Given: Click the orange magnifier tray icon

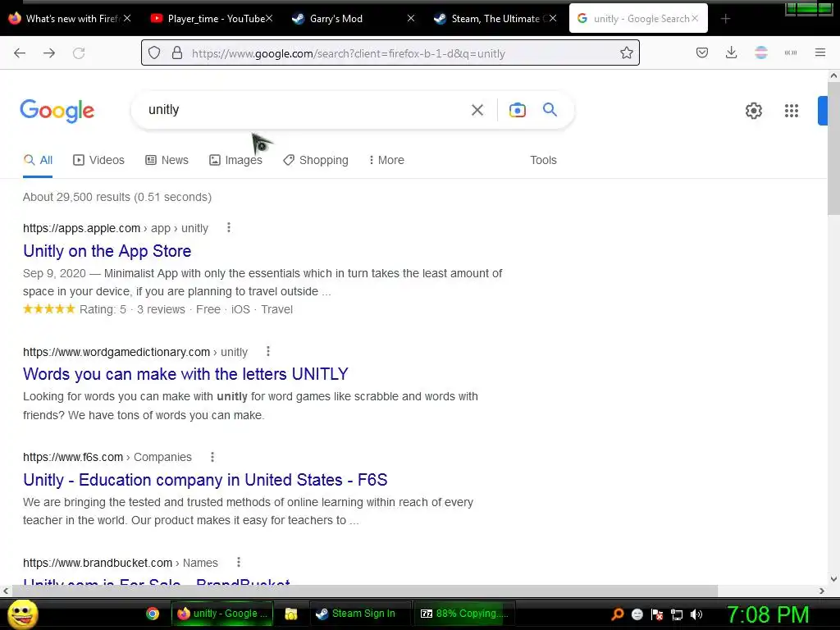Looking at the screenshot, I should click(618, 614).
